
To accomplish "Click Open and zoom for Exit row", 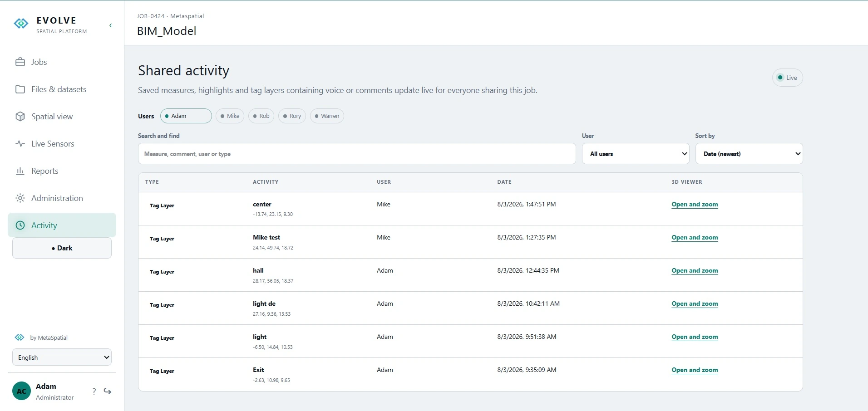I will 695,370.
